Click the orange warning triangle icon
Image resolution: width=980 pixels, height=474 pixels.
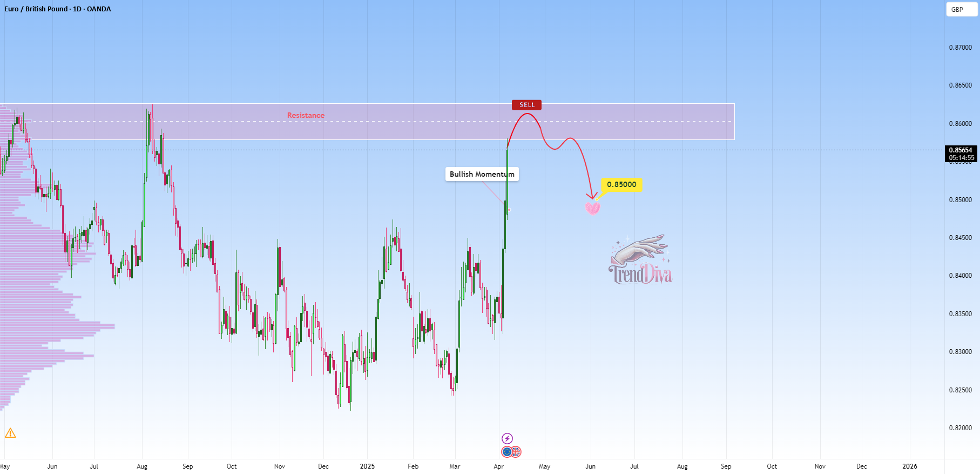(x=10, y=433)
